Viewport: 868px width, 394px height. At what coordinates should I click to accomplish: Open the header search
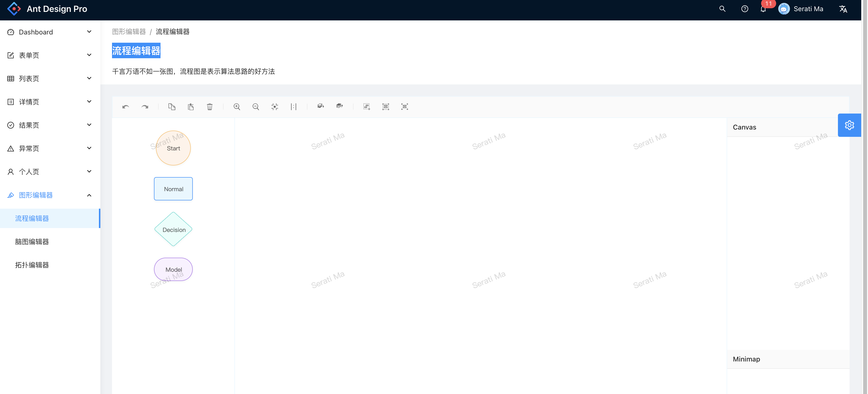click(722, 9)
